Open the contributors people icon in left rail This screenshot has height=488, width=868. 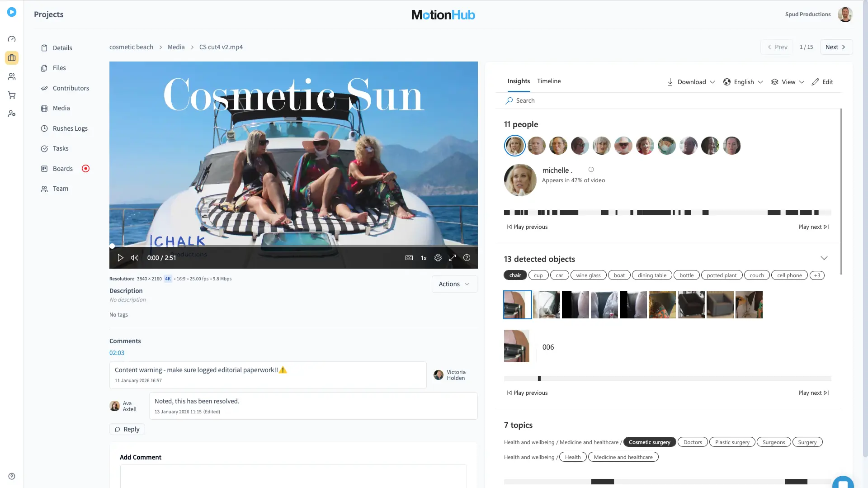pyautogui.click(x=12, y=76)
